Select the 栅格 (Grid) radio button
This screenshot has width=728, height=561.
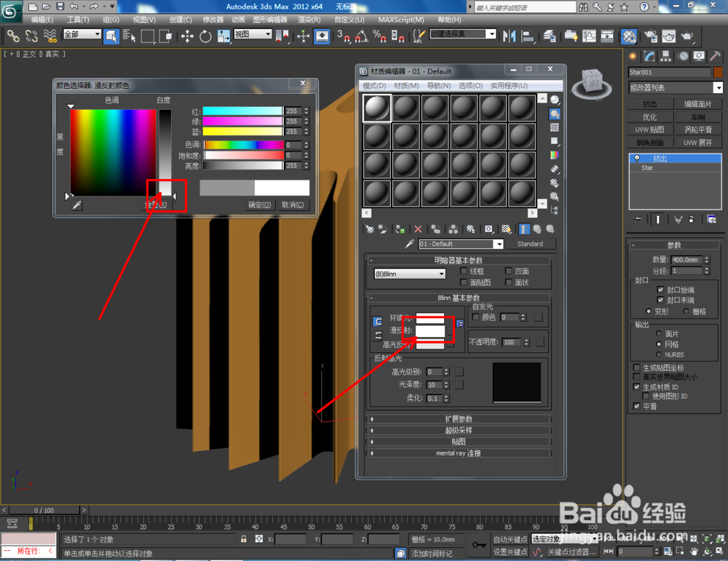687,311
